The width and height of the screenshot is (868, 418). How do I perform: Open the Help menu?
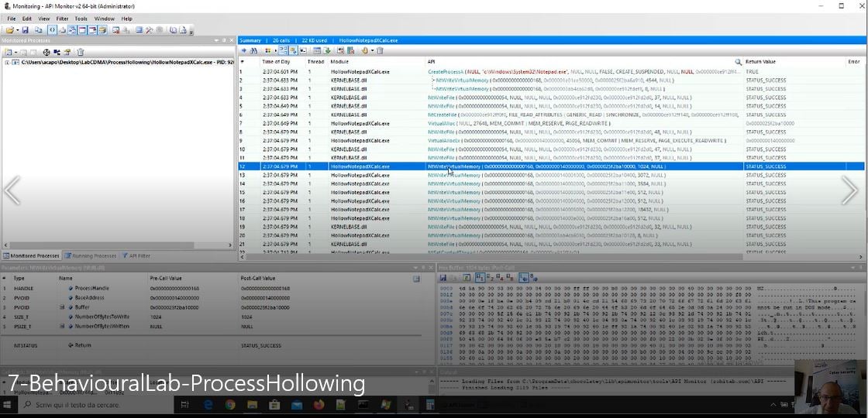click(127, 19)
